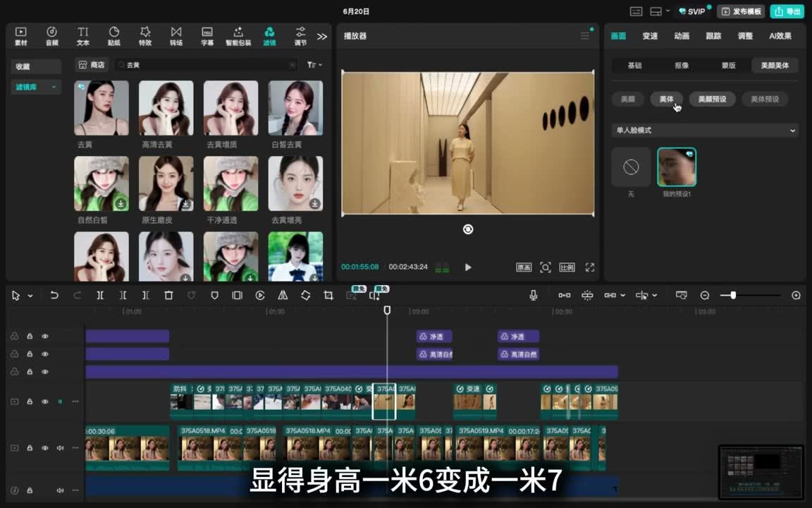Image resolution: width=812 pixels, height=508 pixels.
Task: Hide the main 375A0518.MP4 video track
Action: coord(45,447)
